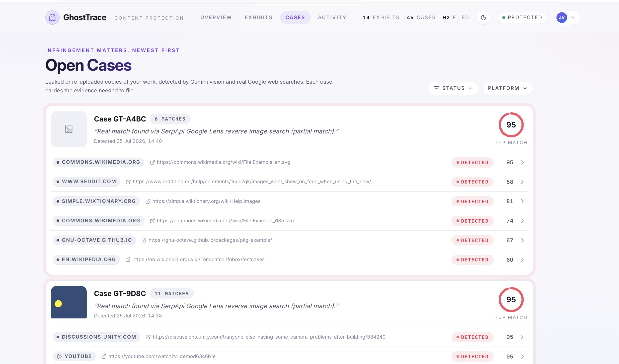Open the Example_en.svg Wikimedia link

coord(224,162)
